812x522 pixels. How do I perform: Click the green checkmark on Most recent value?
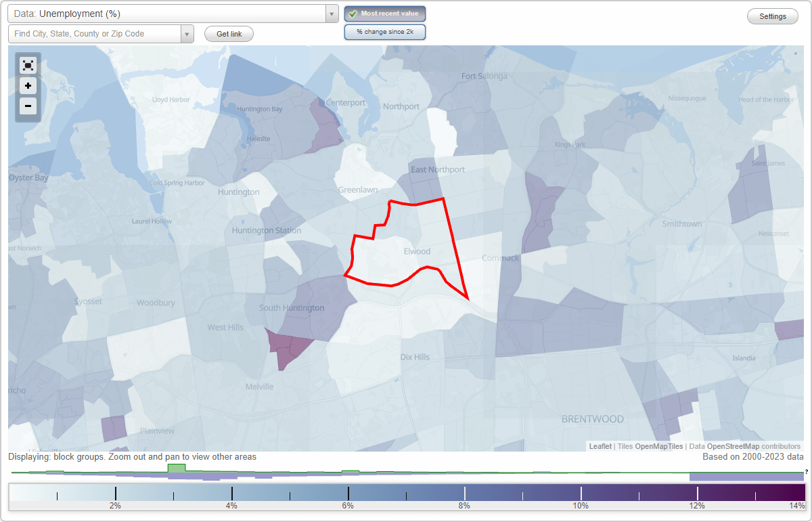pos(353,13)
